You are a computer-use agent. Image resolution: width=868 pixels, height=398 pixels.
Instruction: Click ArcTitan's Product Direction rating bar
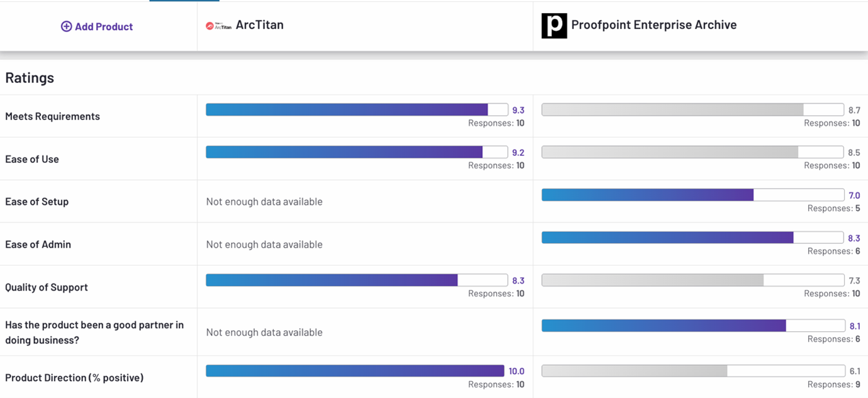(x=356, y=371)
